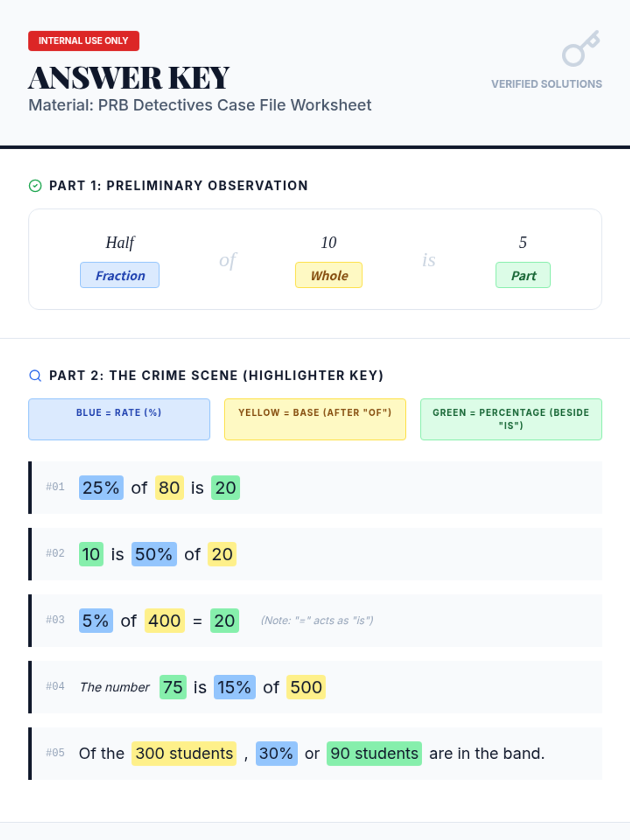Click the green checkmark icon beside Part 1
The height and width of the screenshot is (840, 630).
click(x=35, y=186)
